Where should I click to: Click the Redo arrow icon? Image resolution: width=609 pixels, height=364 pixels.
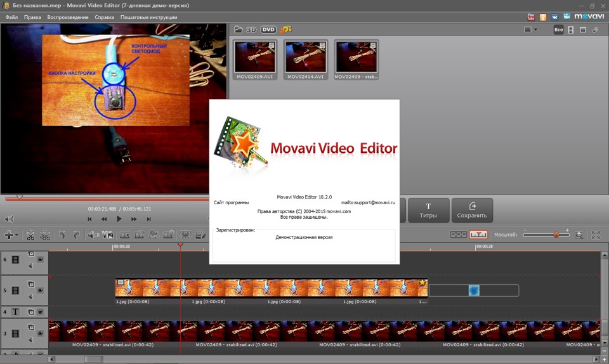click(x=77, y=235)
